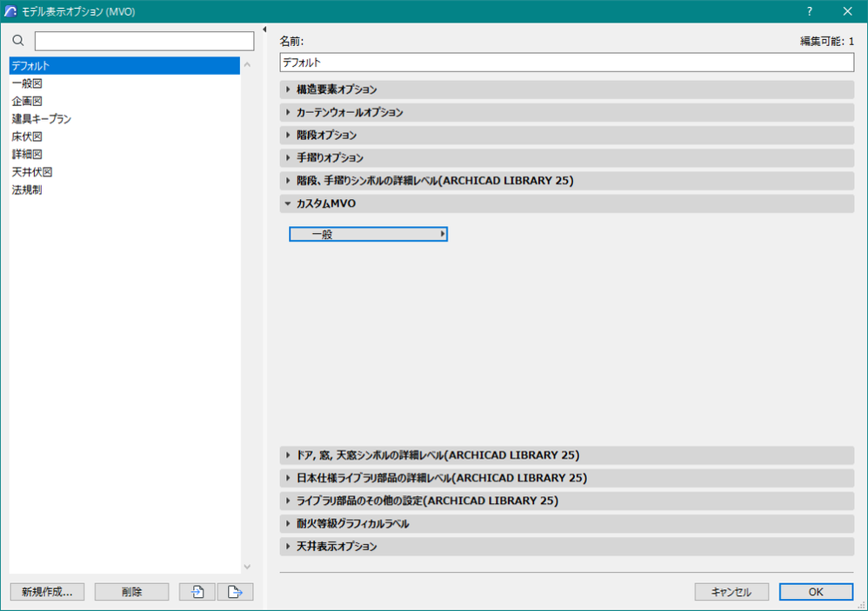Expand 耐火等級グラフィカルラベル section
The height and width of the screenshot is (611, 868).
(567, 523)
